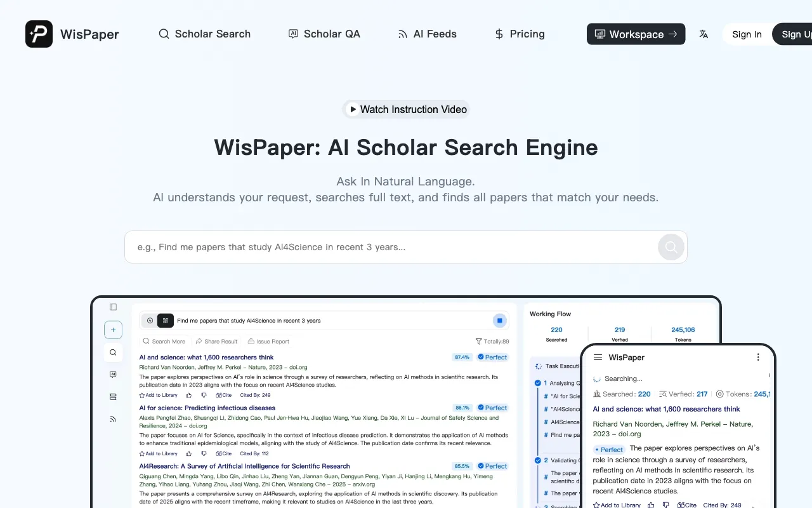Open Scholar Search from the navigation
812x508 pixels.
coord(204,34)
